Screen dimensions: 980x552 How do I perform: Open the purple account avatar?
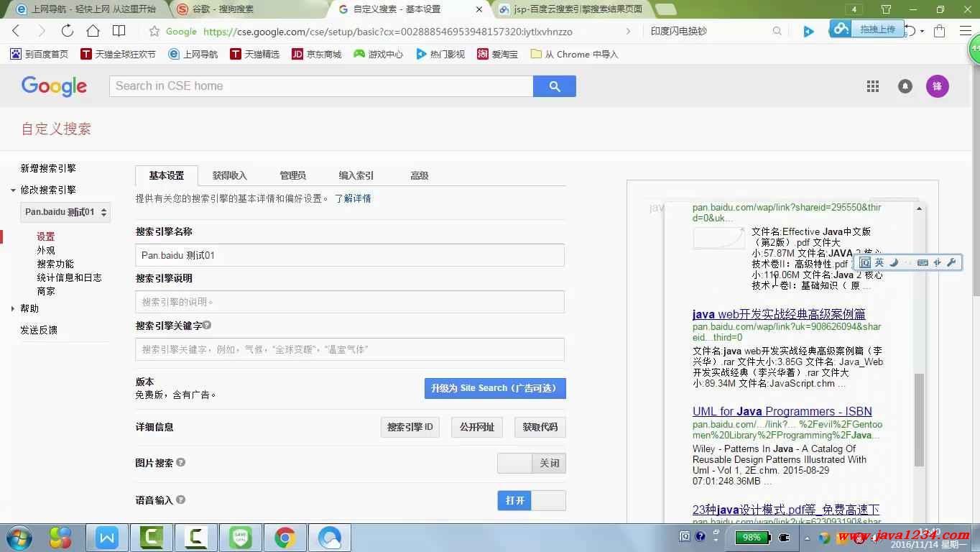[937, 86]
